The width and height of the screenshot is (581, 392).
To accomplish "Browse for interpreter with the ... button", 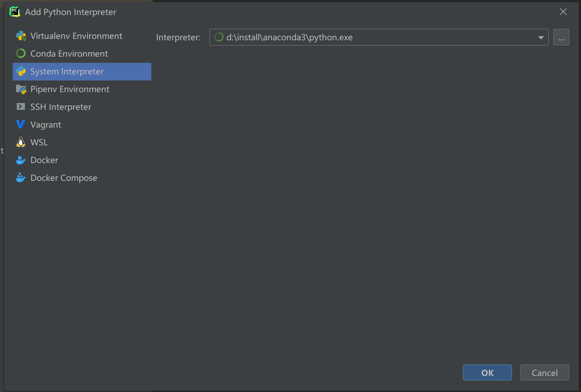I will [561, 37].
